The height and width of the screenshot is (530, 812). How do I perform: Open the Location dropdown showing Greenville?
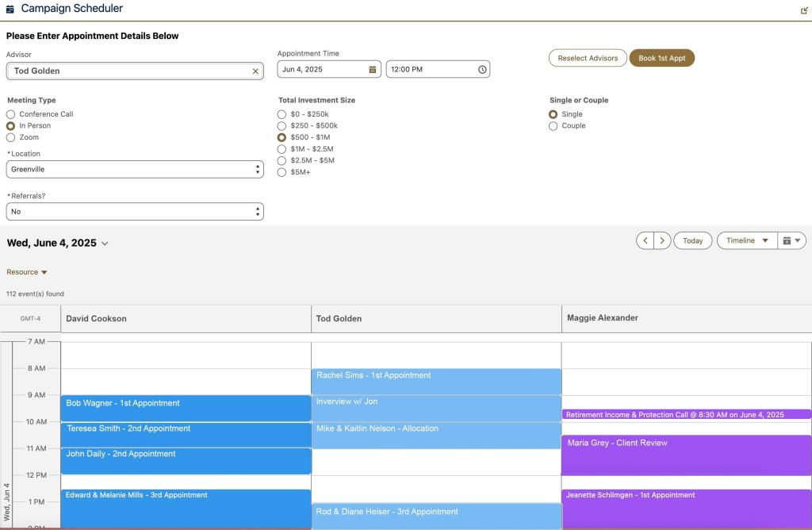coord(135,170)
